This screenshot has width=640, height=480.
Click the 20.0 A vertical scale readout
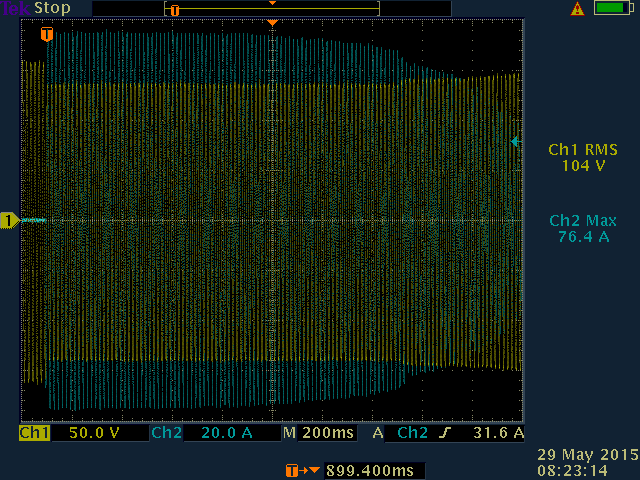[227, 433]
